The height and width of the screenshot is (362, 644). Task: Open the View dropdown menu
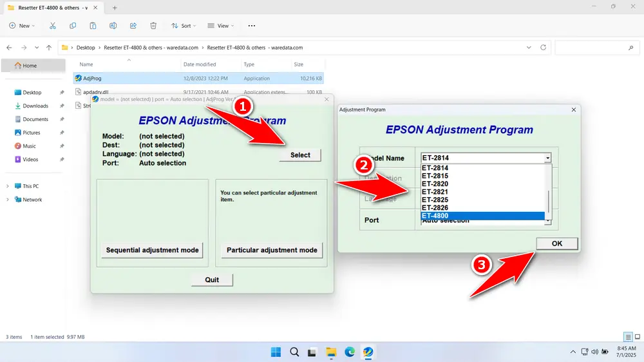coord(220,26)
